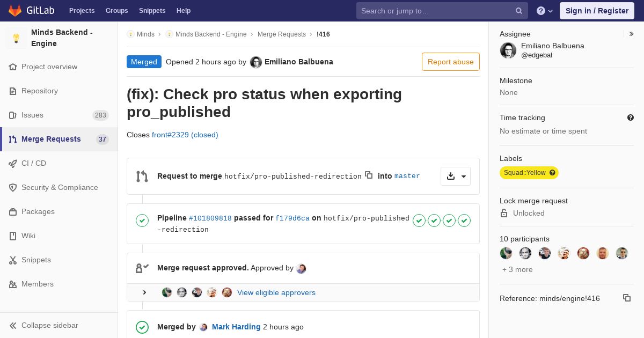Click Minds Backend - Engine breadcrumb link
644x338 pixels.
tap(211, 34)
